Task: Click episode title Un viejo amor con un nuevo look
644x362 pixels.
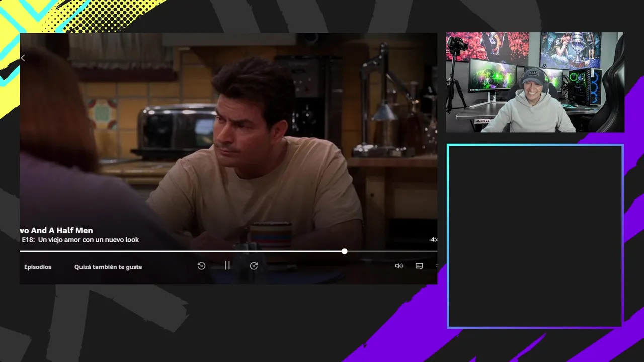Action: point(89,240)
